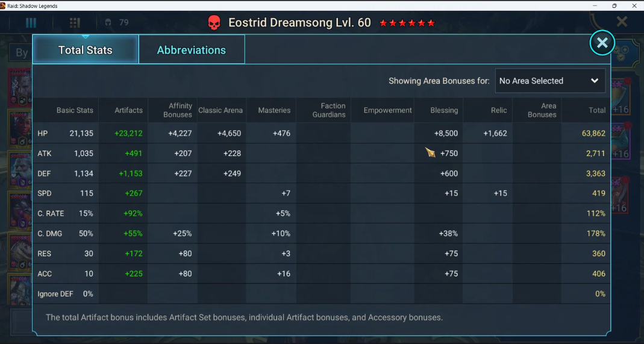Click the Raid: Shadow Legends window icon
Screen dimensions: 644x344
[x=3, y=6]
